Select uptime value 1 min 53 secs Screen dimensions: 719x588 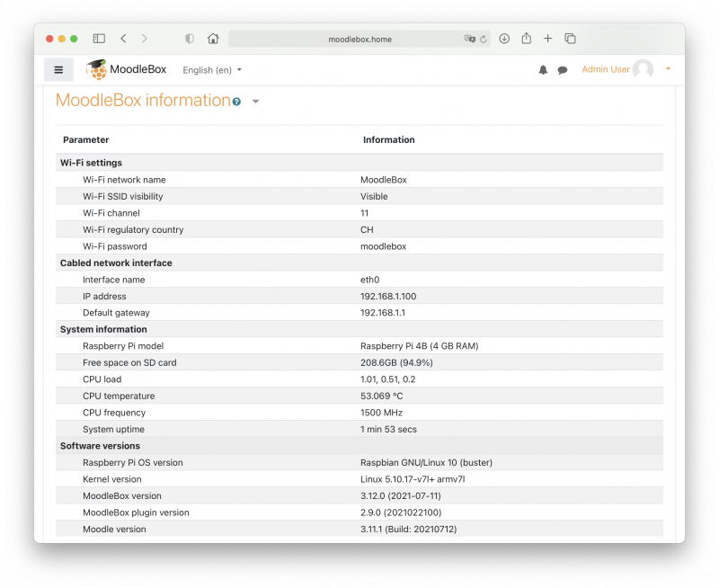click(x=388, y=429)
